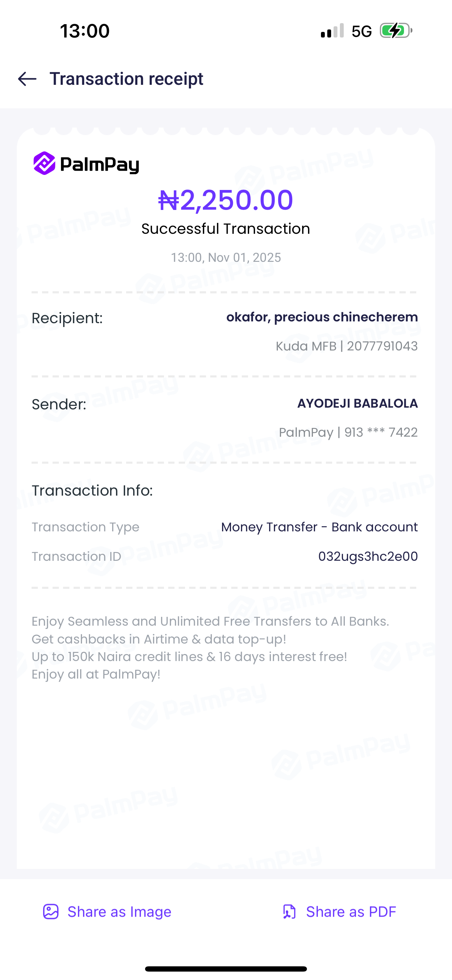Image resolution: width=452 pixels, height=980 pixels.
Task: Click the Share as PDF button
Action: pyautogui.click(x=351, y=912)
